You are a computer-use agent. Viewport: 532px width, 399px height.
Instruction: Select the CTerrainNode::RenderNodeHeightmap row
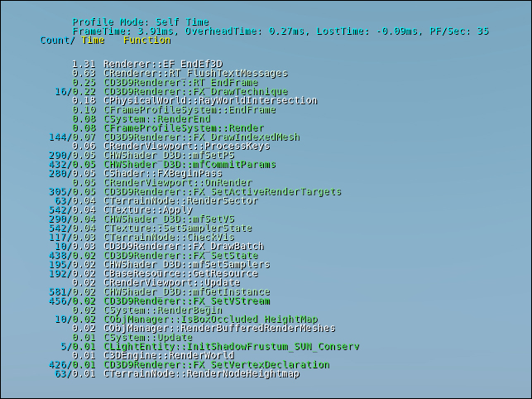point(177,374)
